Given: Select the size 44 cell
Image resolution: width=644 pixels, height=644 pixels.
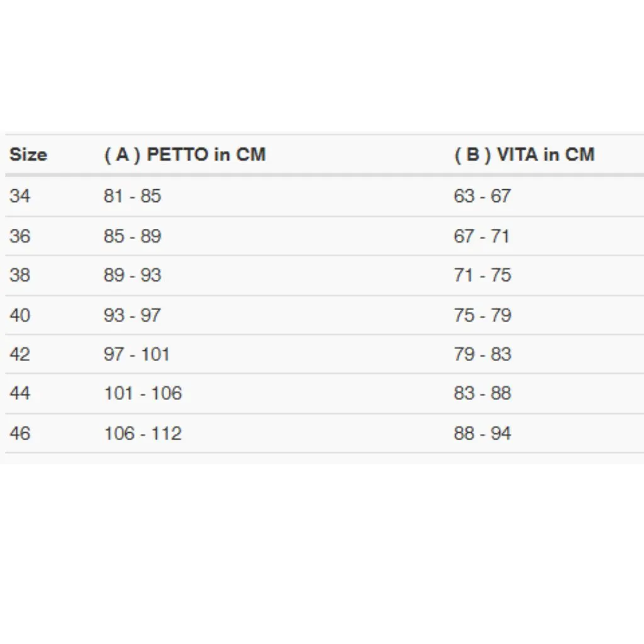Looking at the screenshot, I should [19, 394].
